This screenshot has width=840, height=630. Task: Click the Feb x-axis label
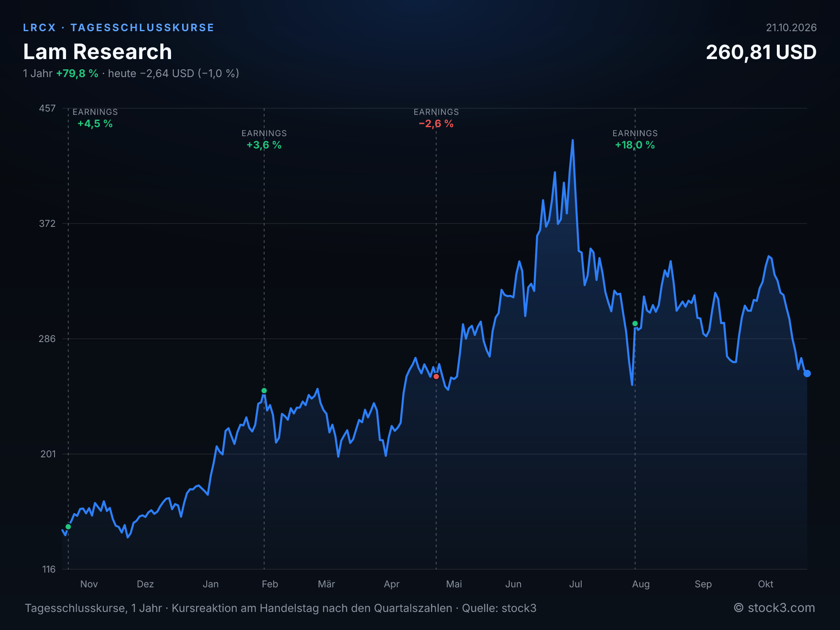pyautogui.click(x=270, y=584)
